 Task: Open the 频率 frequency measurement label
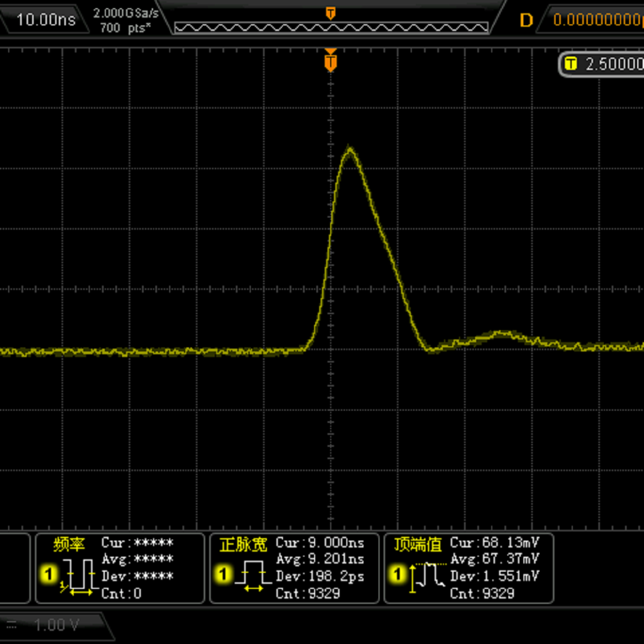pos(69,544)
